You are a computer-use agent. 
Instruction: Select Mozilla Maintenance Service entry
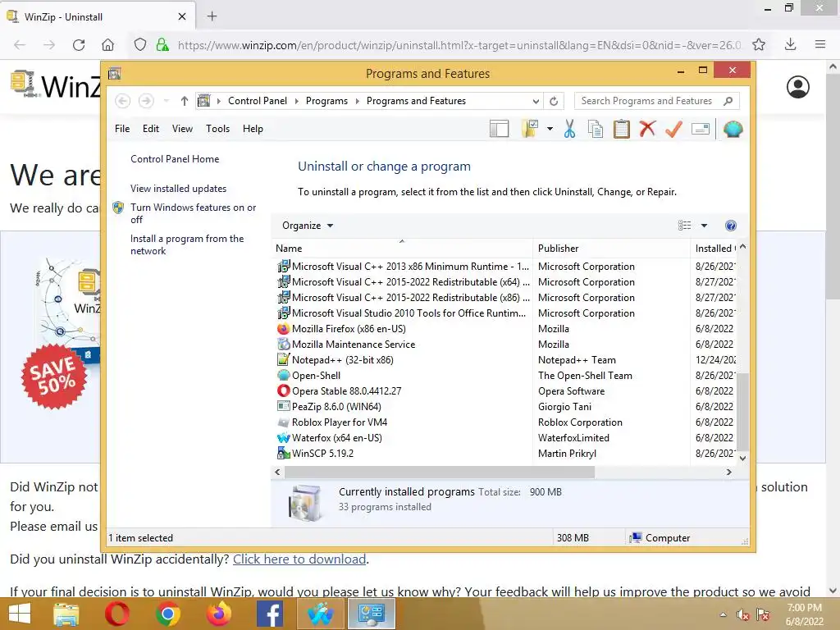coord(354,345)
